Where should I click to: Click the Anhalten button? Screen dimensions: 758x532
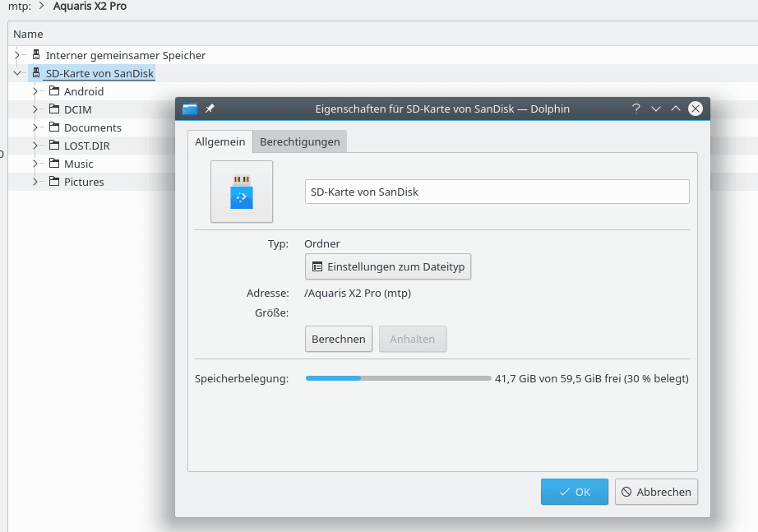click(413, 339)
